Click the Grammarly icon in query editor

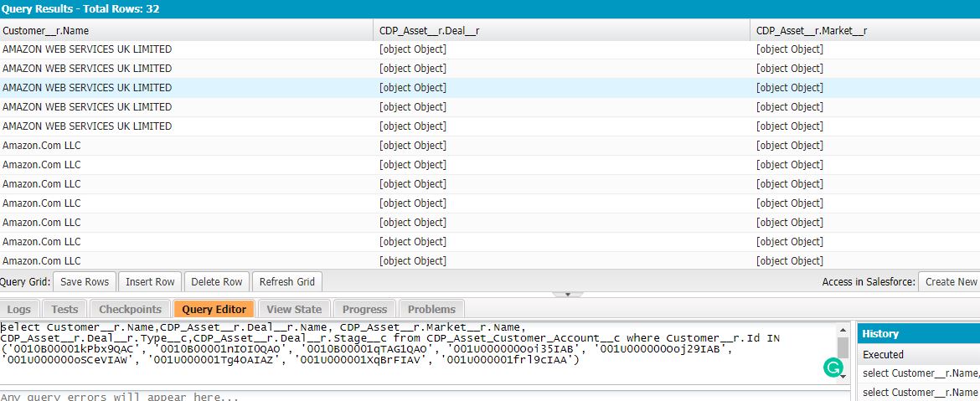click(x=833, y=368)
